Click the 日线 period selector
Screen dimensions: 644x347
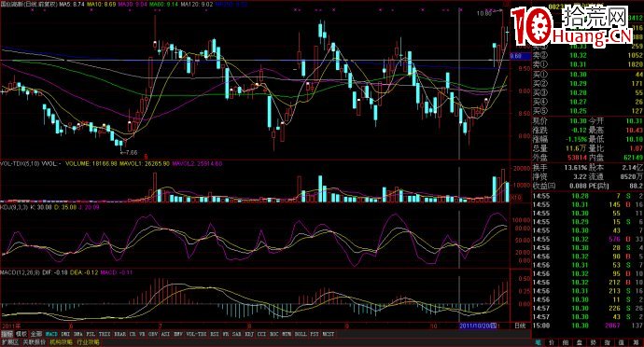coord(521,326)
